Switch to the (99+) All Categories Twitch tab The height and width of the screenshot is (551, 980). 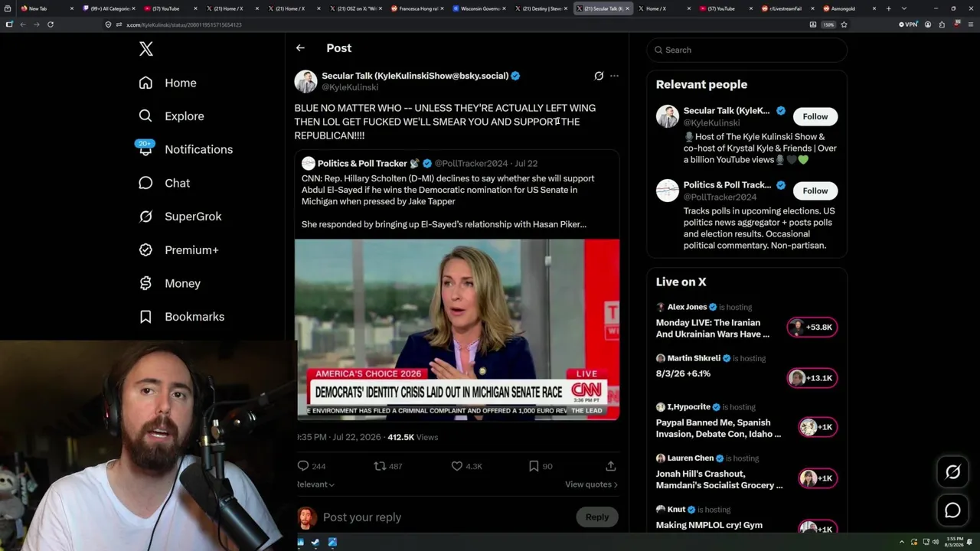click(x=109, y=8)
